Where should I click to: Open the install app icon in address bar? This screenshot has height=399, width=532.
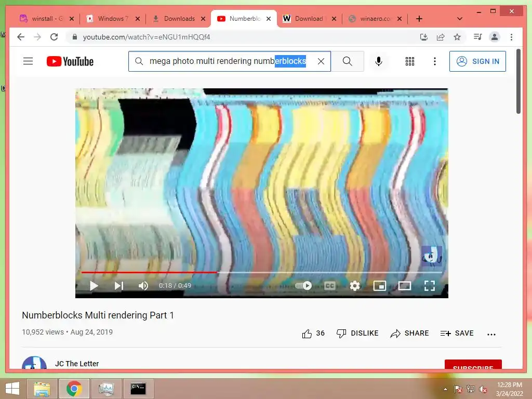point(424,37)
